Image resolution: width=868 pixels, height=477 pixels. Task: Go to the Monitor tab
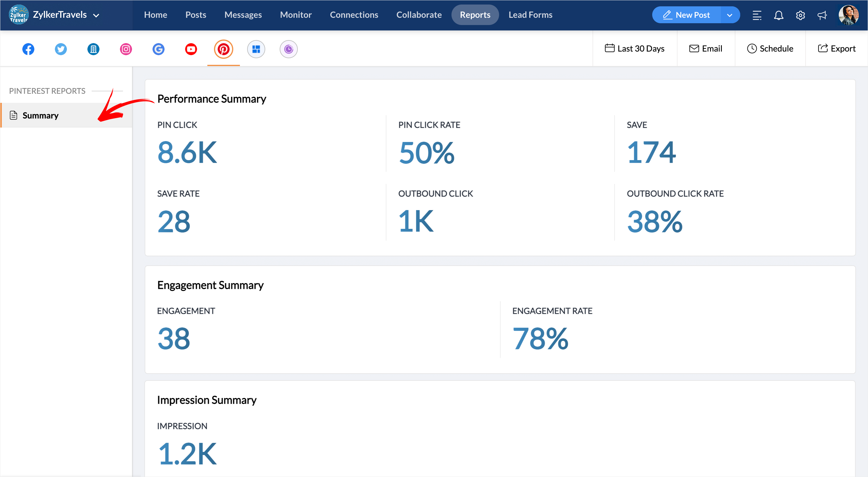pyautogui.click(x=295, y=15)
